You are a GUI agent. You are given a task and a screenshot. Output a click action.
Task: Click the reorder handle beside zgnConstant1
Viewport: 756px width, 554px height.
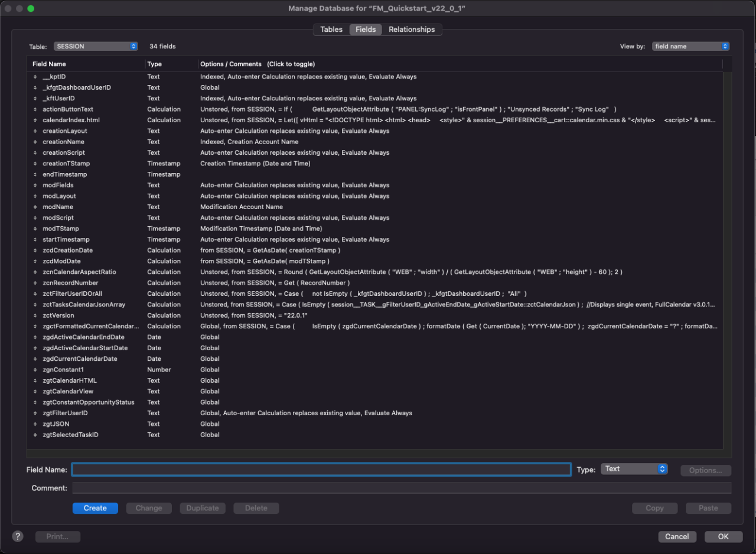pos(35,370)
